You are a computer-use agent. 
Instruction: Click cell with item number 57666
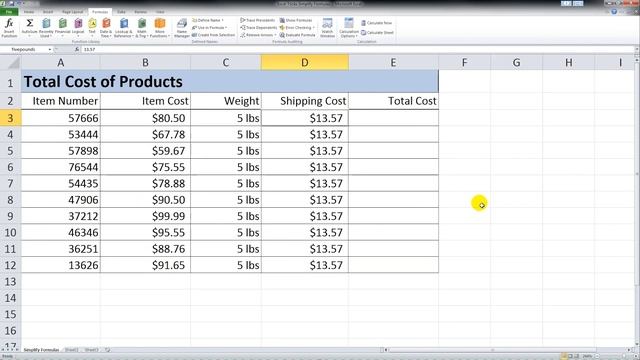pyautogui.click(x=60, y=118)
